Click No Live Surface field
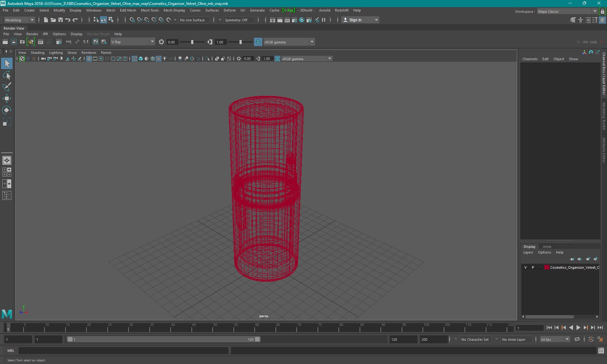This screenshot has width=607, height=364. [194, 20]
